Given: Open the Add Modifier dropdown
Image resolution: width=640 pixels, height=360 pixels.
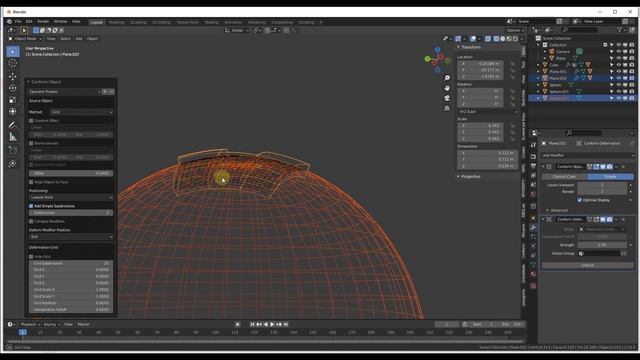Looking at the screenshot, I should tap(588, 156).
